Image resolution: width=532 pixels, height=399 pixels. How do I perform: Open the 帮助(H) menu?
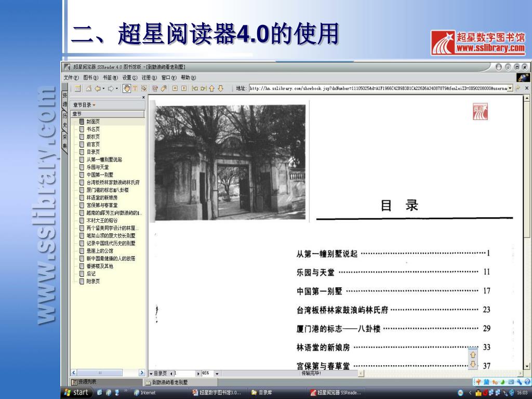coord(188,78)
